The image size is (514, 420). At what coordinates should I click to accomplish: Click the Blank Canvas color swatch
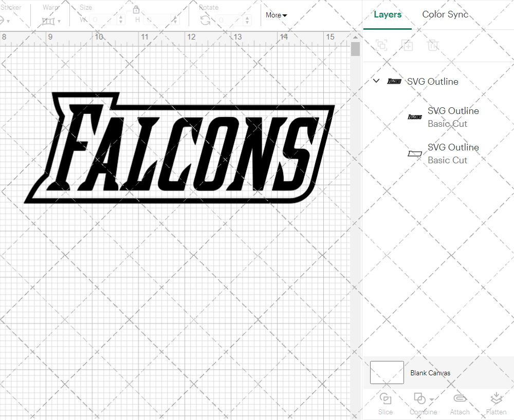pyautogui.click(x=387, y=373)
